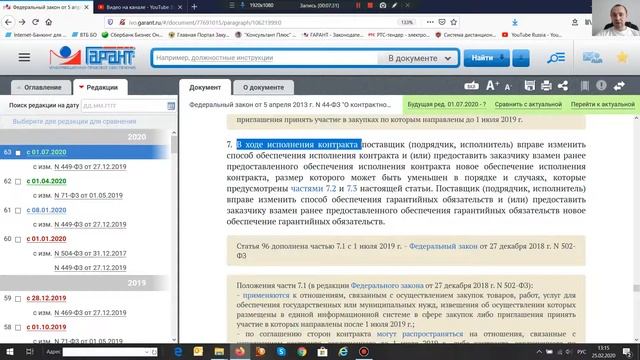
Task: Open browser page actions three-dot menu
Action: (x=430, y=22)
